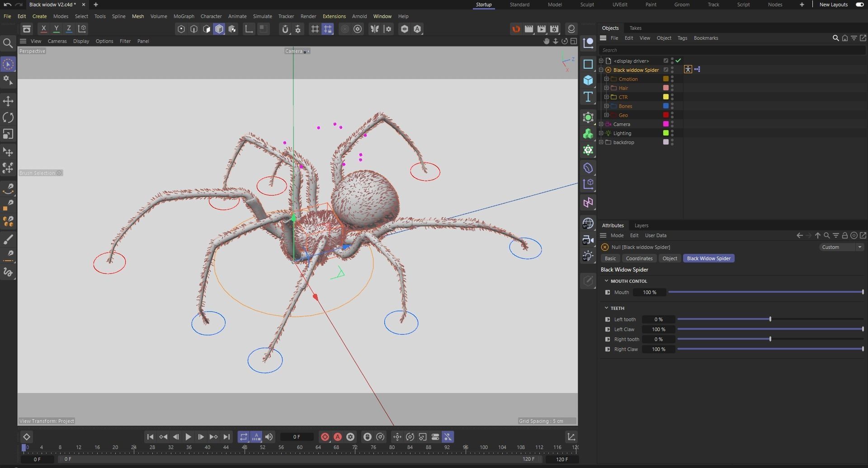Expand the Camera object
868x468 pixels.
[601, 124]
